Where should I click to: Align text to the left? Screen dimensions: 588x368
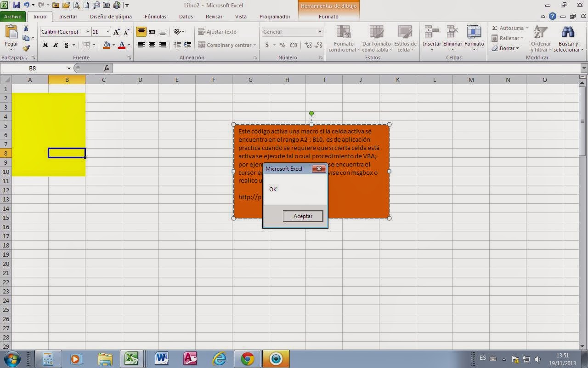pos(141,45)
